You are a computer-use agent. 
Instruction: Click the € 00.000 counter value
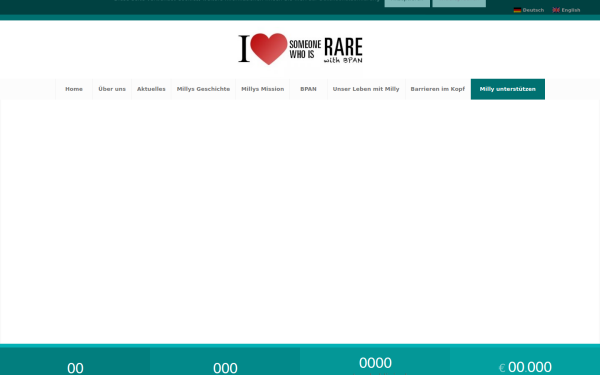(x=525, y=367)
